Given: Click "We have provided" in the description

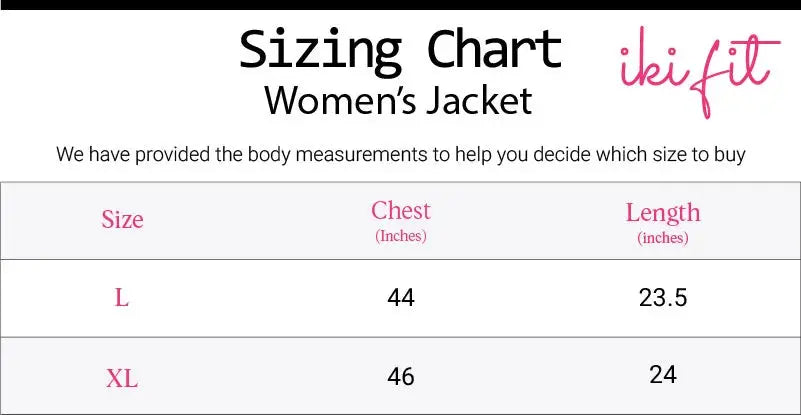Looking at the screenshot, I should pyautogui.click(x=123, y=155).
